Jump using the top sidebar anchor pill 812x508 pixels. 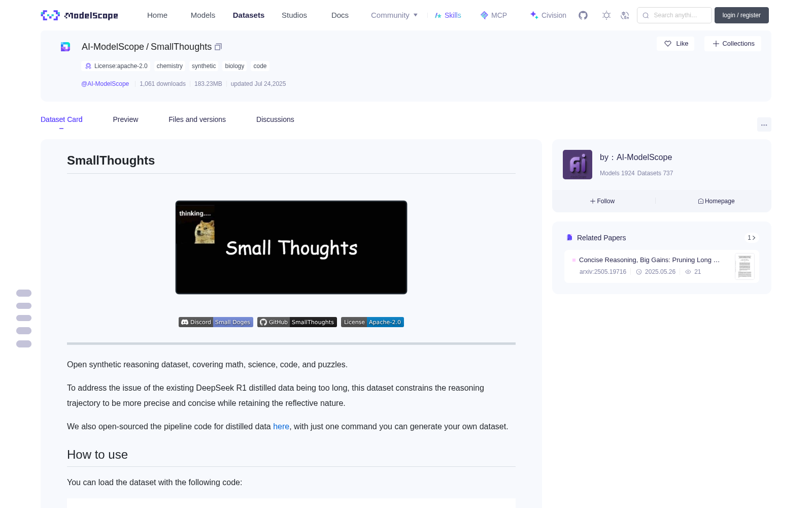tap(24, 293)
